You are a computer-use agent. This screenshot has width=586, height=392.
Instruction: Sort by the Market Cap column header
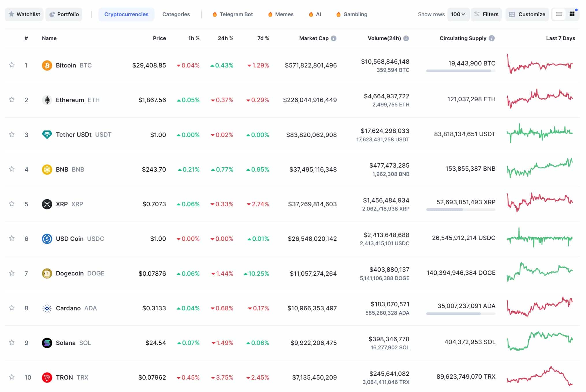[x=314, y=38]
